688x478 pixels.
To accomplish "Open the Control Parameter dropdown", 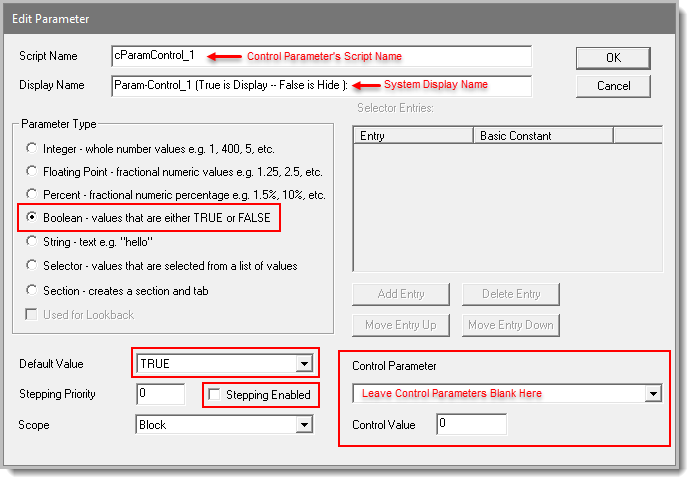I will pyautogui.click(x=653, y=394).
